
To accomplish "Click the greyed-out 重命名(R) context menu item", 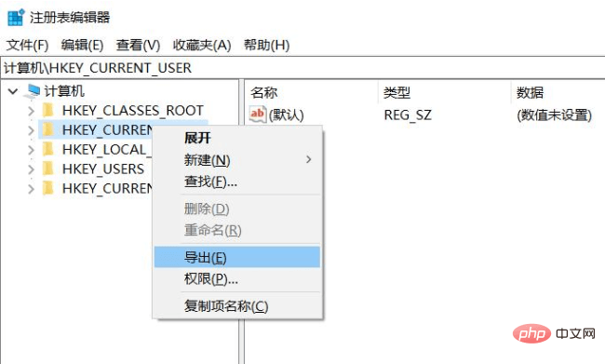I will tap(237, 230).
